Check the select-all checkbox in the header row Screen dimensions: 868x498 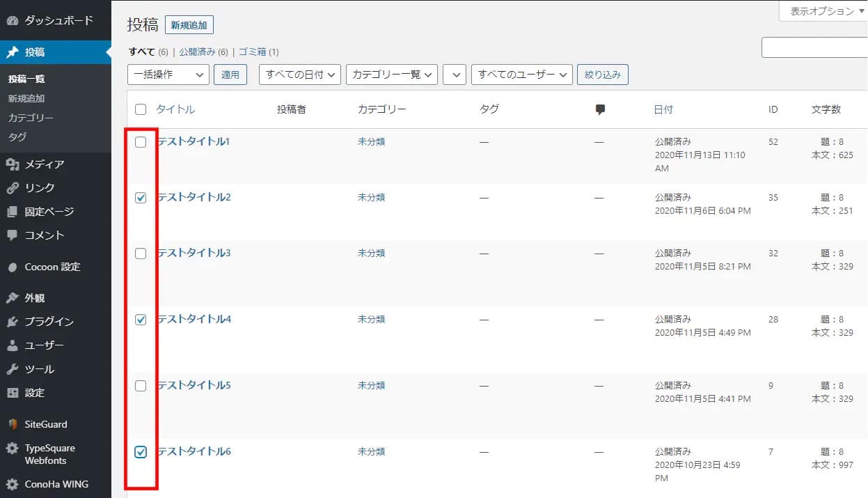click(x=141, y=109)
